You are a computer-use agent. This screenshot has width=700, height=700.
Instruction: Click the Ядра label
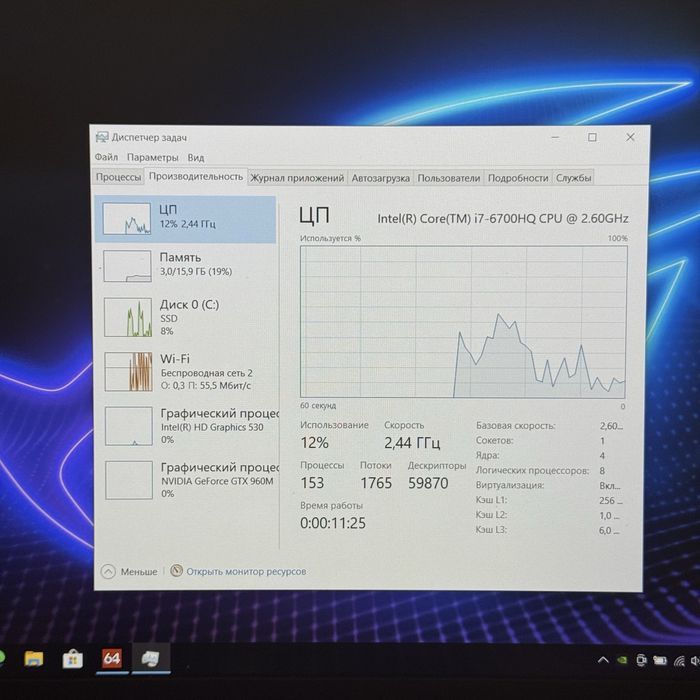(488, 455)
